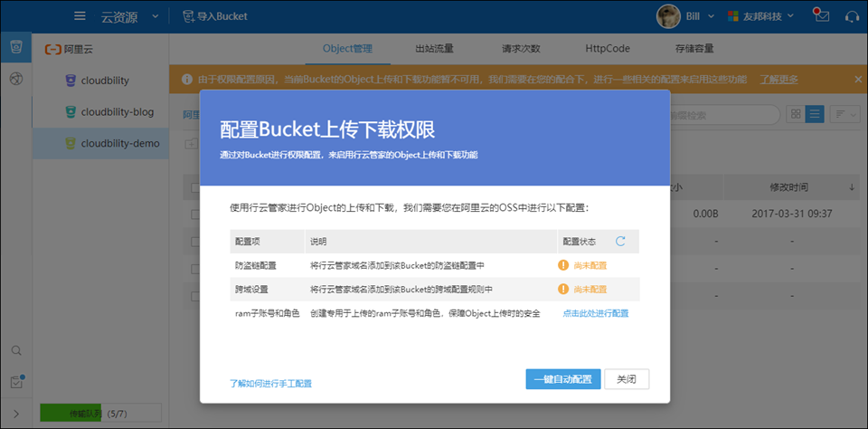Switch to the HttpCode tab

(x=608, y=49)
